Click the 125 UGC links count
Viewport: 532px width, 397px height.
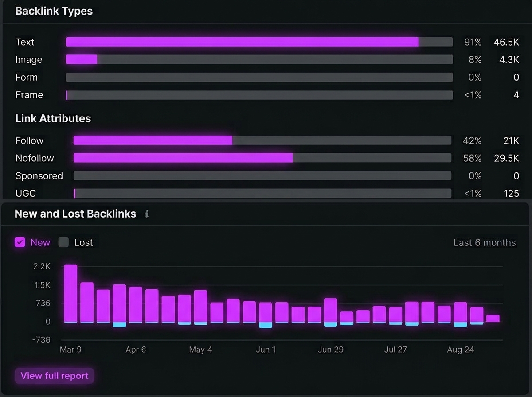click(x=512, y=193)
